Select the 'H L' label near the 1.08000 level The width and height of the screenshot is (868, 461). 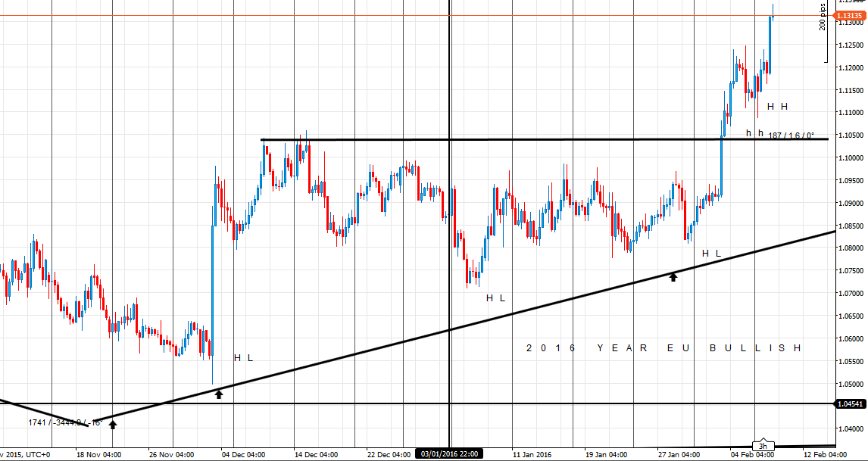711,253
